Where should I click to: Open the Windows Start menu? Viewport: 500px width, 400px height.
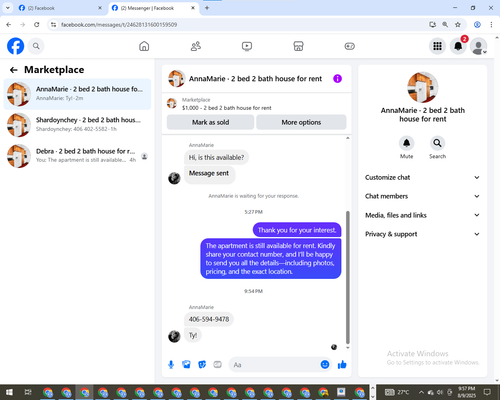pyautogui.click(x=9, y=392)
